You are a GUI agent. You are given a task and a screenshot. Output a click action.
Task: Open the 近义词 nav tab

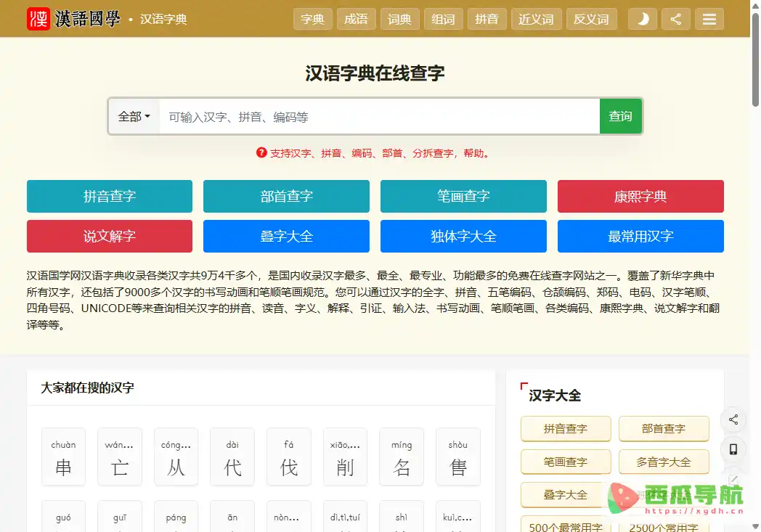(x=537, y=19)
